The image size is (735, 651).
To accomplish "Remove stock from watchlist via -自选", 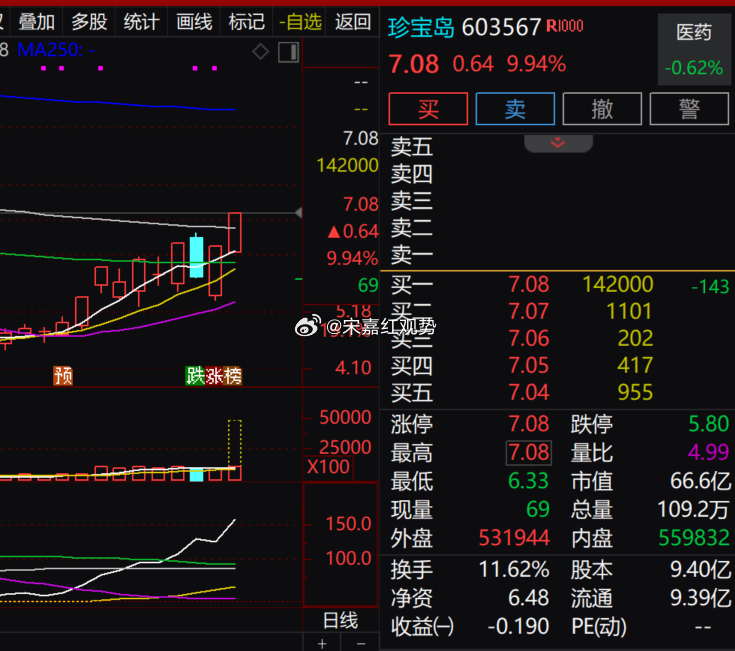I will [x=300, y=22].
